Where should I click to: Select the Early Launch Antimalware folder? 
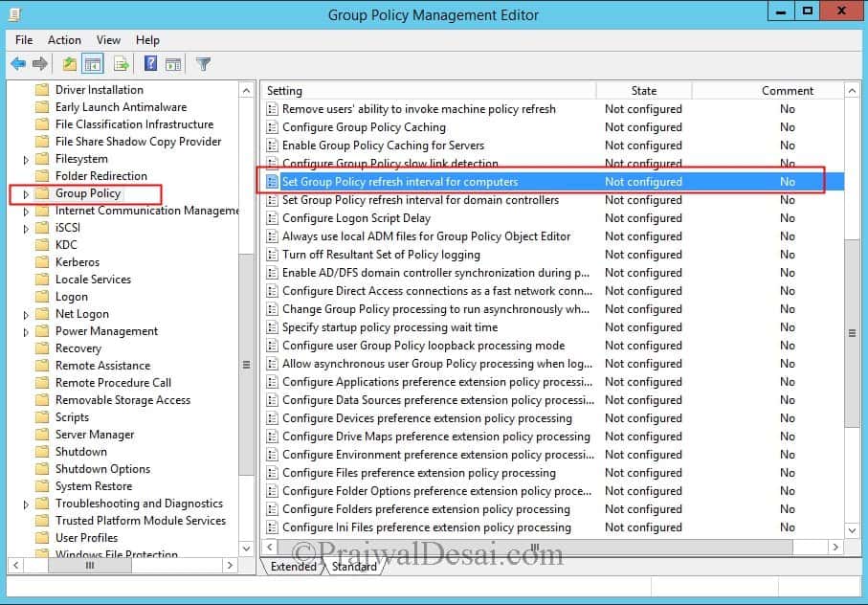121,107
